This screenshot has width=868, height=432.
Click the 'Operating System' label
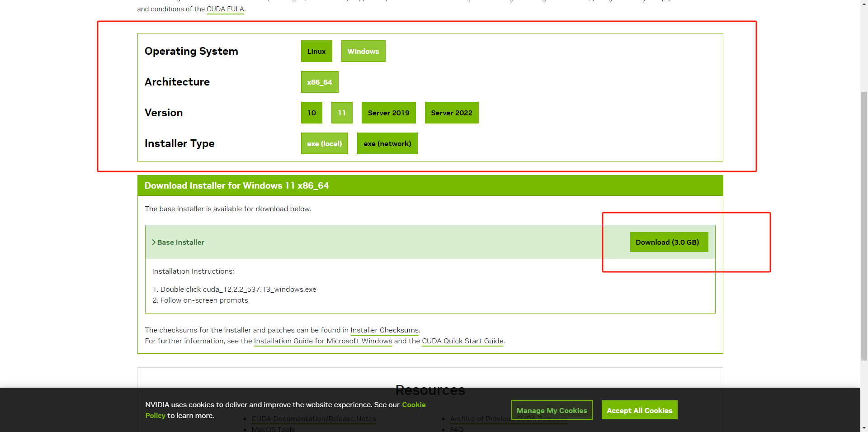pyautogui.click(x=191, y=51)
